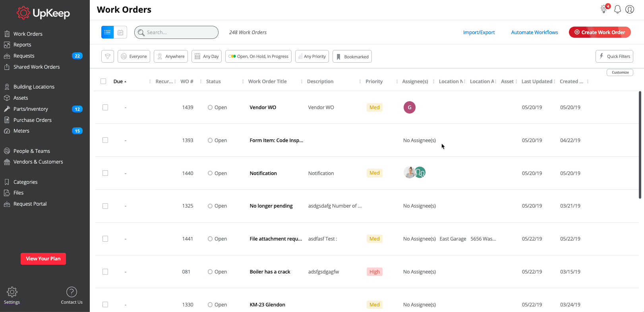Select the Boiler has a crack checkbox
The image size is (644, 312).
105,272
